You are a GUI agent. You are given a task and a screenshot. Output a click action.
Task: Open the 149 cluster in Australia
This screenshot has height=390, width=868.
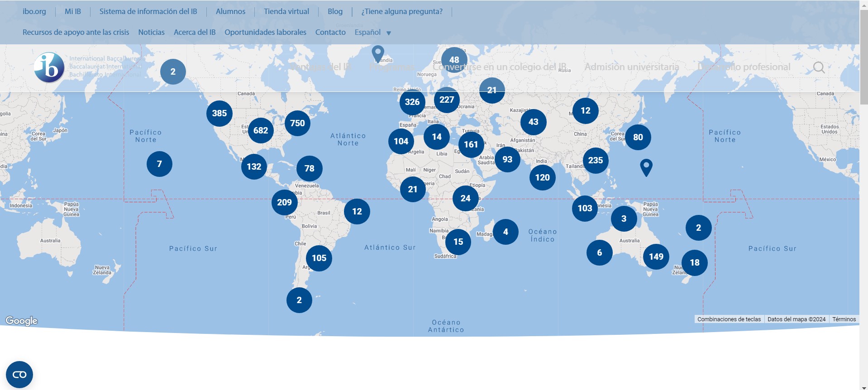[x=656, y=257]
